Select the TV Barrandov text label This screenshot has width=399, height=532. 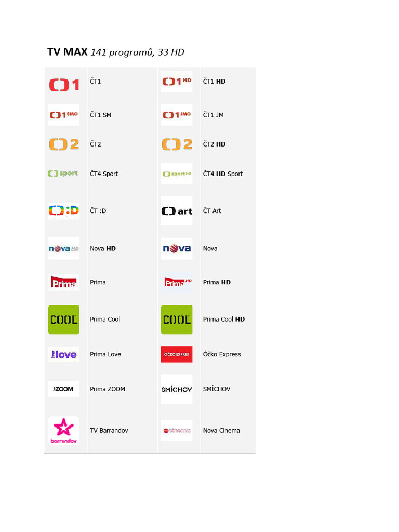point(109,430)
